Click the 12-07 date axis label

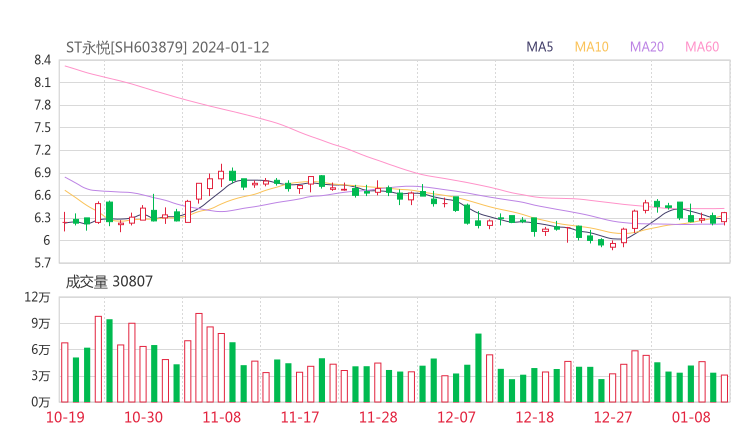(456, 417)
